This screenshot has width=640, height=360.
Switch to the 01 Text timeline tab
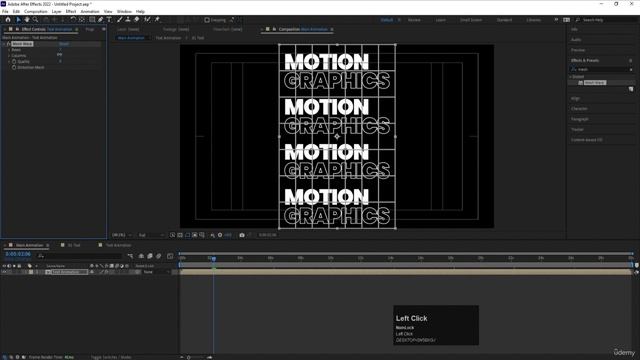coord(74,245)
